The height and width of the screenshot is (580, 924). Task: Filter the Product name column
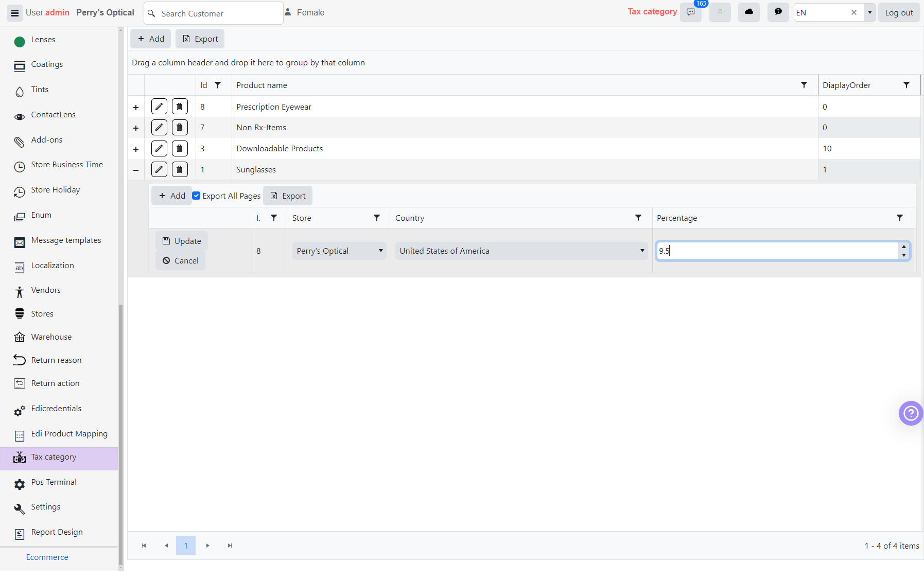[804, 85]
